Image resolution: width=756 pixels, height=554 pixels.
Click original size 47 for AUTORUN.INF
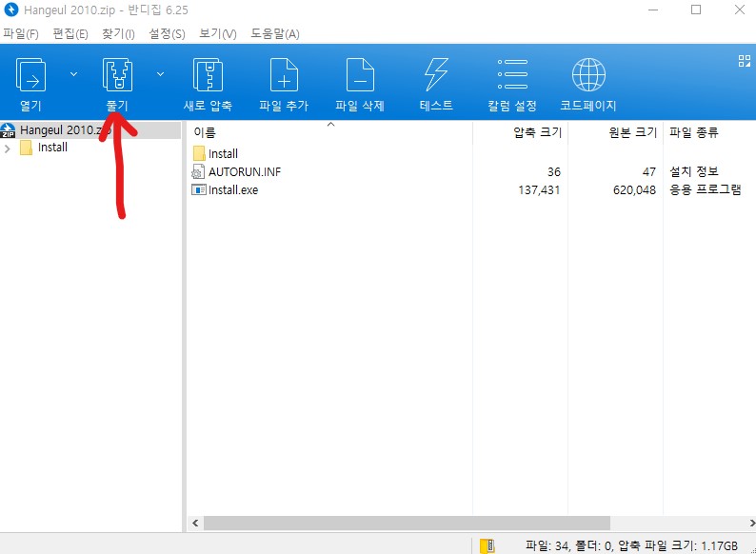[x=649, y=172]
